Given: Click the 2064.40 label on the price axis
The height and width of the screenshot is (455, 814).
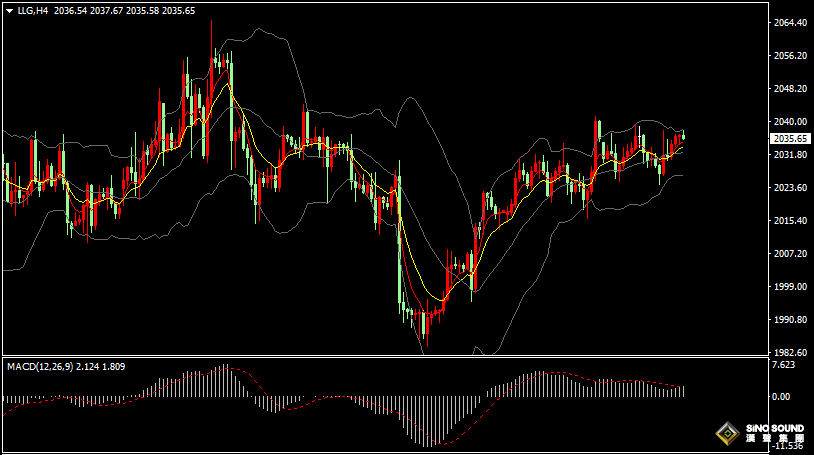Looking at the screenshot, I should pyautogui.click(x=790, y=23).
